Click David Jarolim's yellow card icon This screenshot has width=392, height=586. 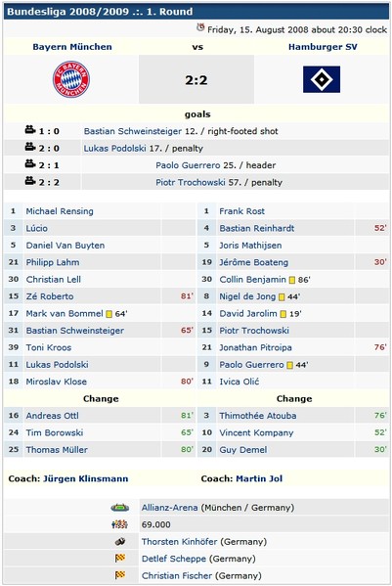tap(283, 314)
